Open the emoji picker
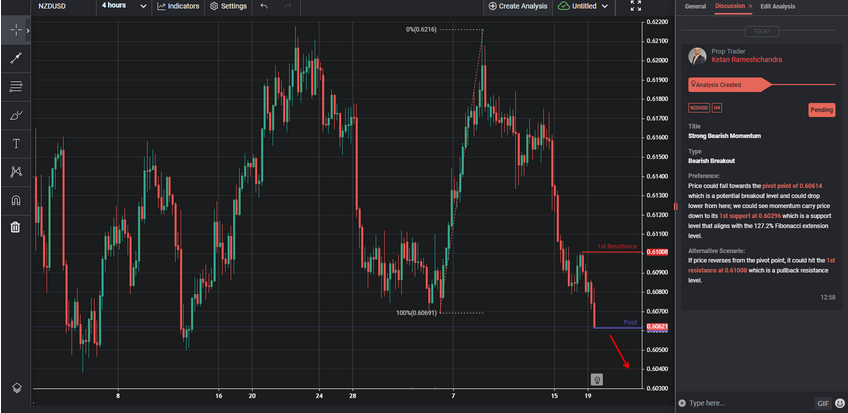 pos(839,403)
